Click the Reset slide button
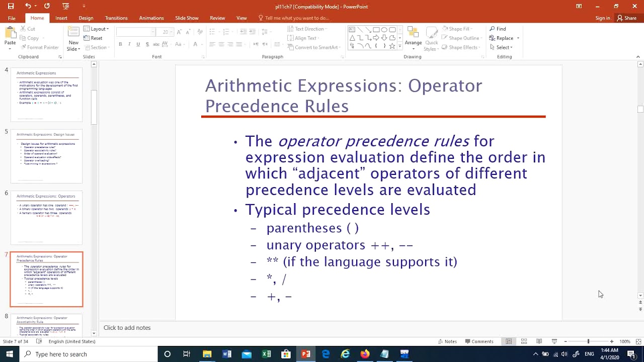The width and height of the screenshot is (644, 362). coord(93,38)
